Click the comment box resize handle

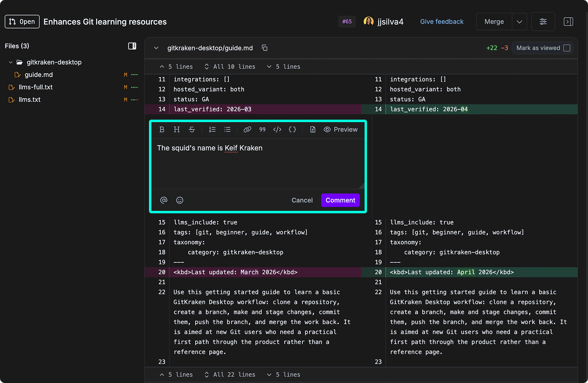point(362,186)
